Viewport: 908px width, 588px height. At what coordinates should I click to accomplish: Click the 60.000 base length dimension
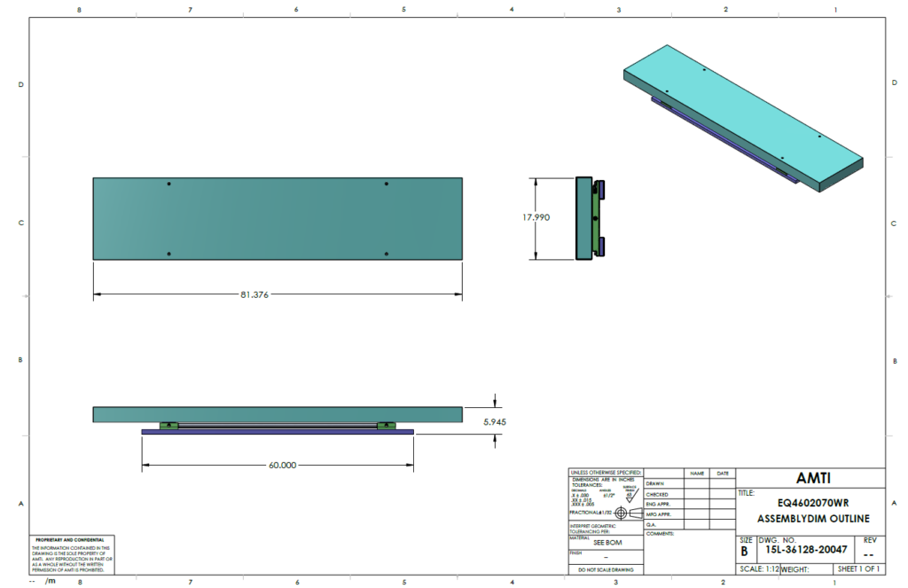[278, 465]
